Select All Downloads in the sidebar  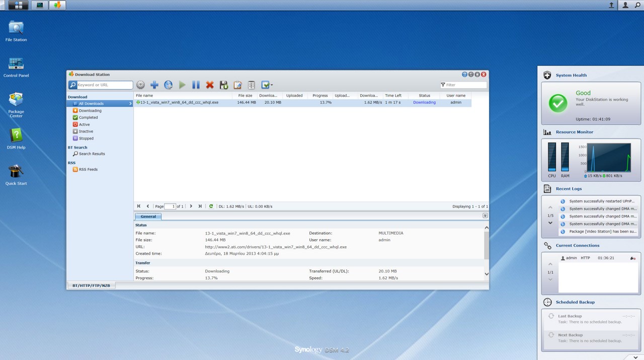100,104
